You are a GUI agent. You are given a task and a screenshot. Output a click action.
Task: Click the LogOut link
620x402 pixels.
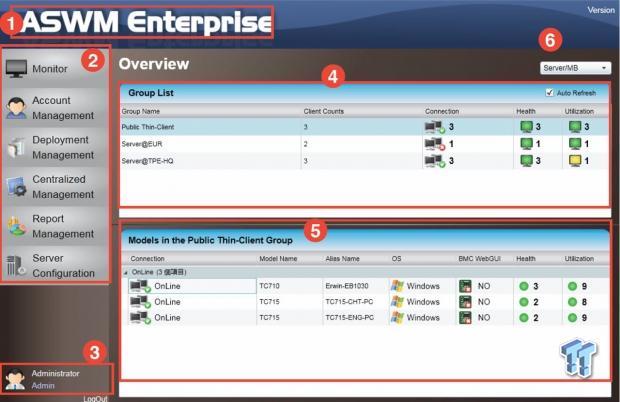point(95,398)
